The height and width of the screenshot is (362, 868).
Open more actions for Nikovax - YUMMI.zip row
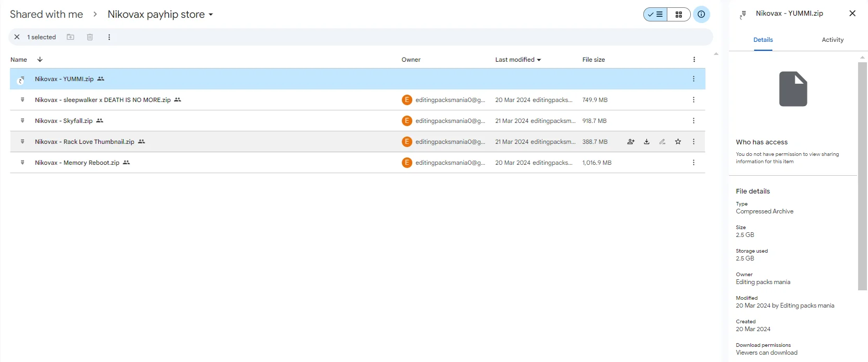693,79
